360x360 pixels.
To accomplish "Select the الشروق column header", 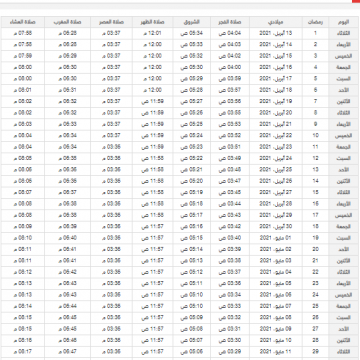I will [192, 22].
